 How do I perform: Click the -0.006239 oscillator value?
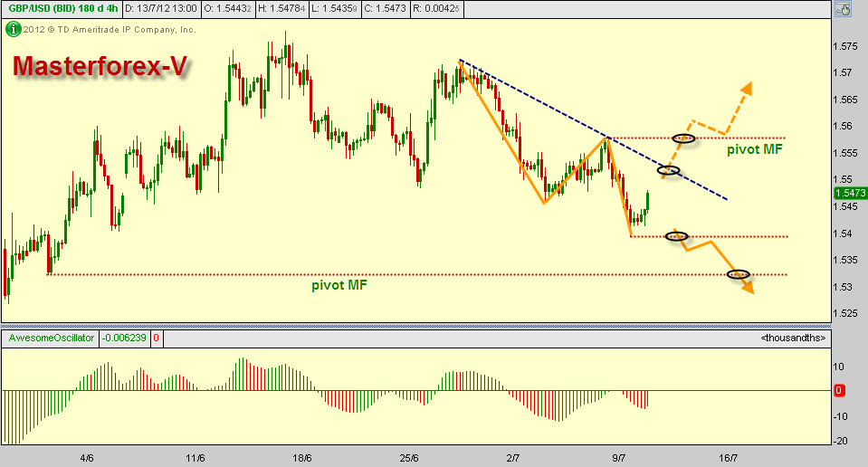(125, 338)
